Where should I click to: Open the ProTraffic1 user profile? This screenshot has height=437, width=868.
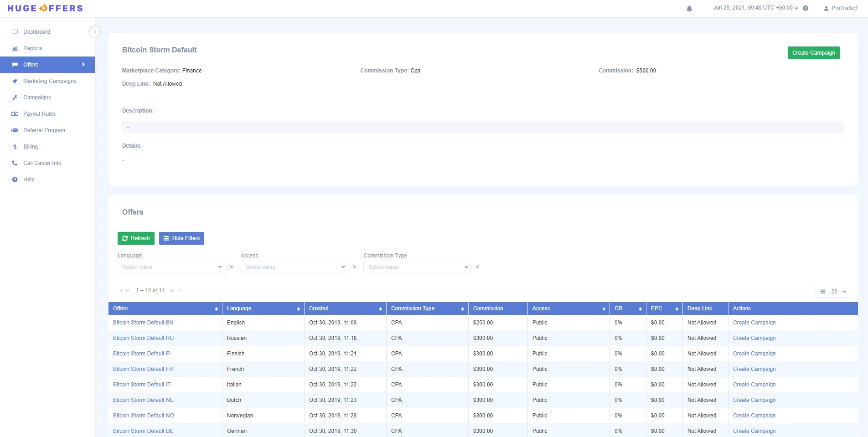point(841,8)
